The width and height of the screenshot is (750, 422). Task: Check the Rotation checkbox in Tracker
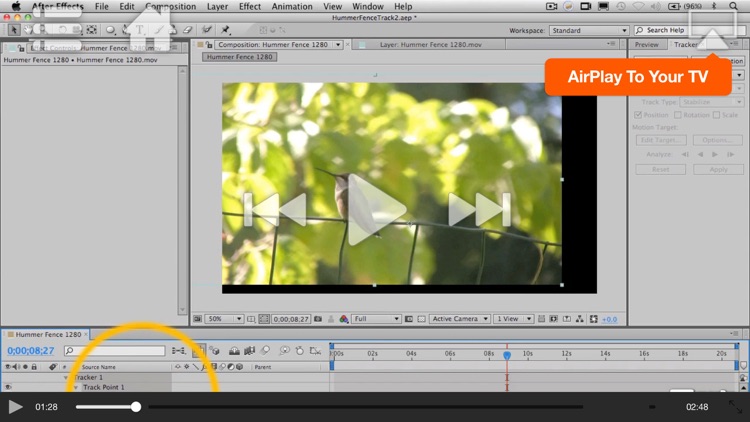pyautogui.click(x=677, y=115)
